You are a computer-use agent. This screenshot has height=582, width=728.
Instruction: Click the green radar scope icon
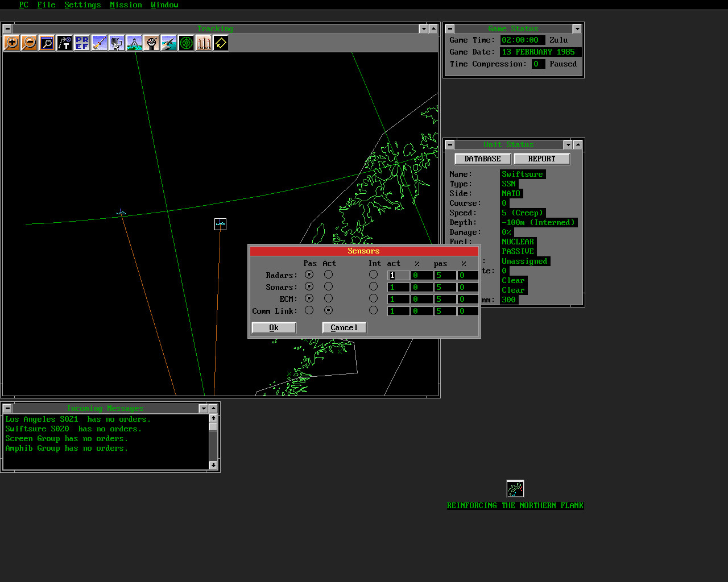(x=186, y=43)
